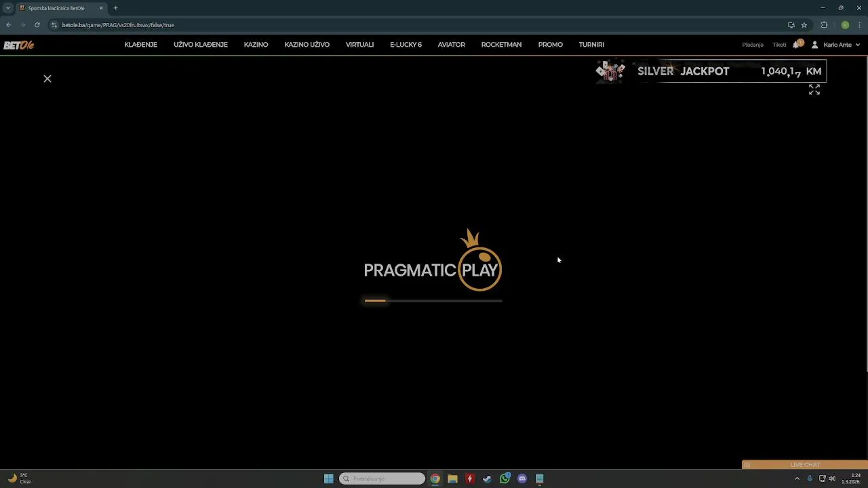The image size is (868, 488).
Task: Open the KAZINO UŽIVO section
Action: pos(307,45)
